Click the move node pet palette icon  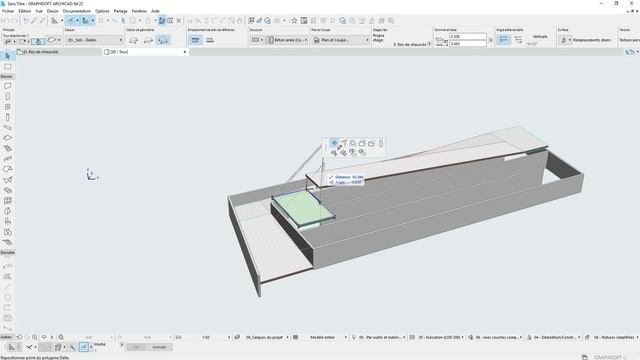[x=334, y=143]
